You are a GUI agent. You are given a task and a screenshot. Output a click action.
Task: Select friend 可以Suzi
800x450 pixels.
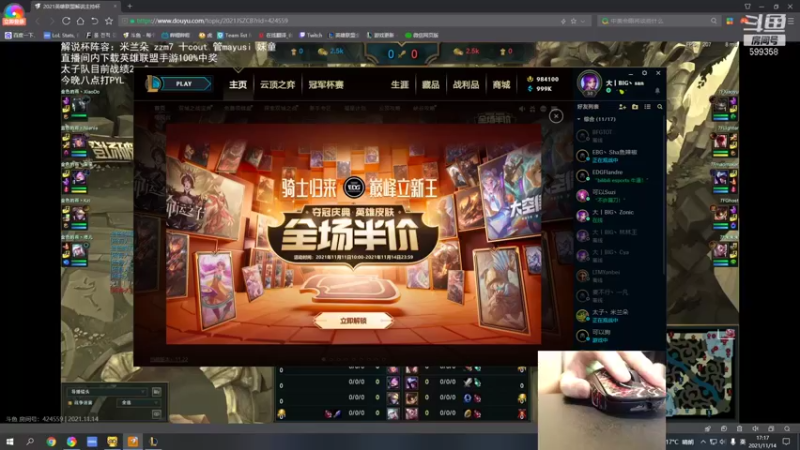click(619, 196)
